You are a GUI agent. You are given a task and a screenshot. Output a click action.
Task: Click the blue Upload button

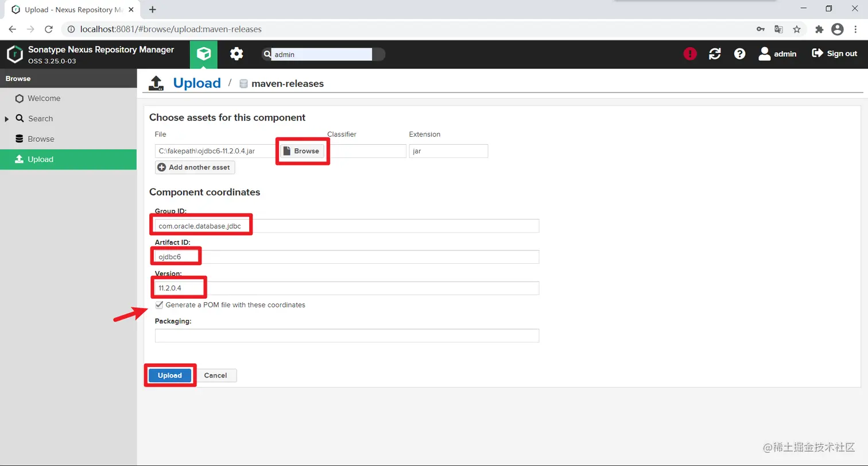pos(170,375)
